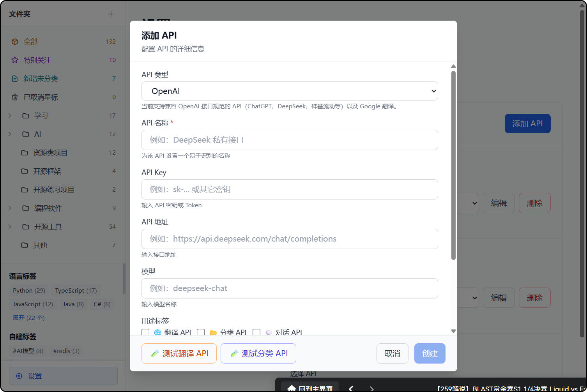Enable the 分类 API checkbox
The width and height of the screenshot is (587, 392).
(201, 332)
